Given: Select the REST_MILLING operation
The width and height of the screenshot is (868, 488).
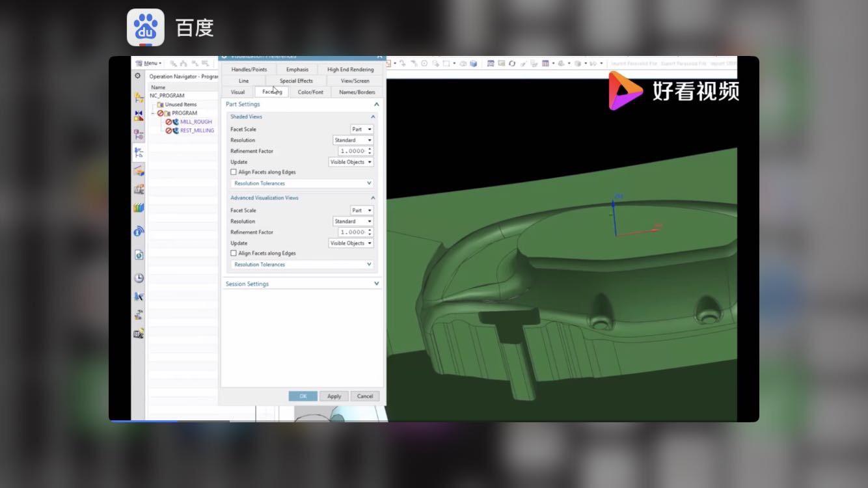Looking at the screenshot, I should coord(197,131).
